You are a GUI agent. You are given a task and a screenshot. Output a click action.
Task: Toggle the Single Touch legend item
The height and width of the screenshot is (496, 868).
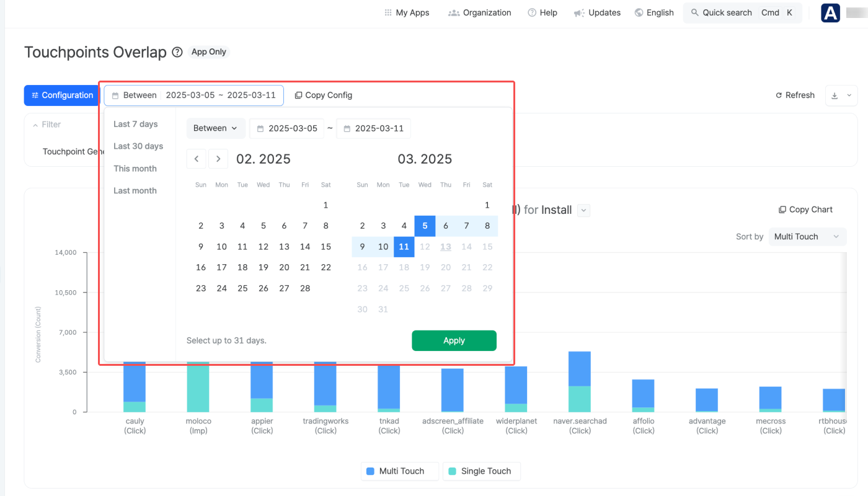click(482, 471)
